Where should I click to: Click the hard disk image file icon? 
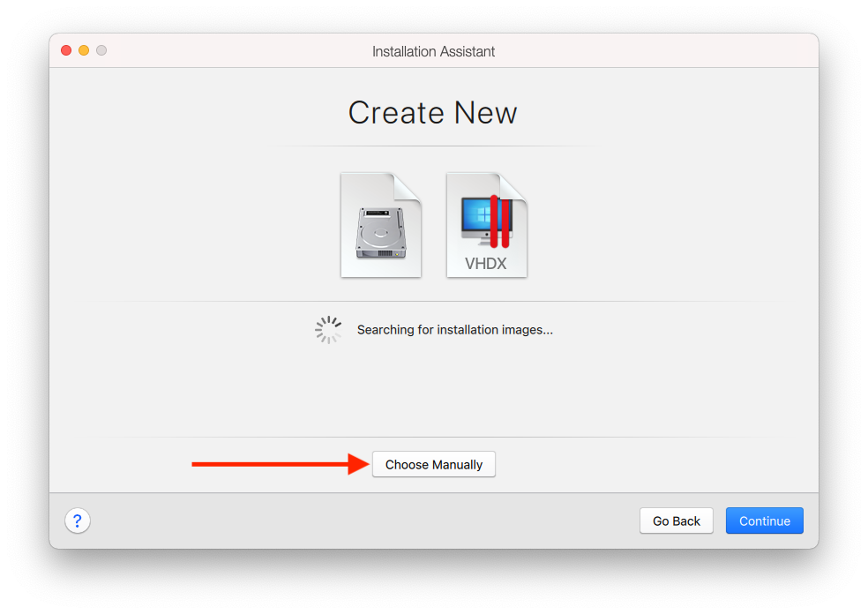click(380, 226)
